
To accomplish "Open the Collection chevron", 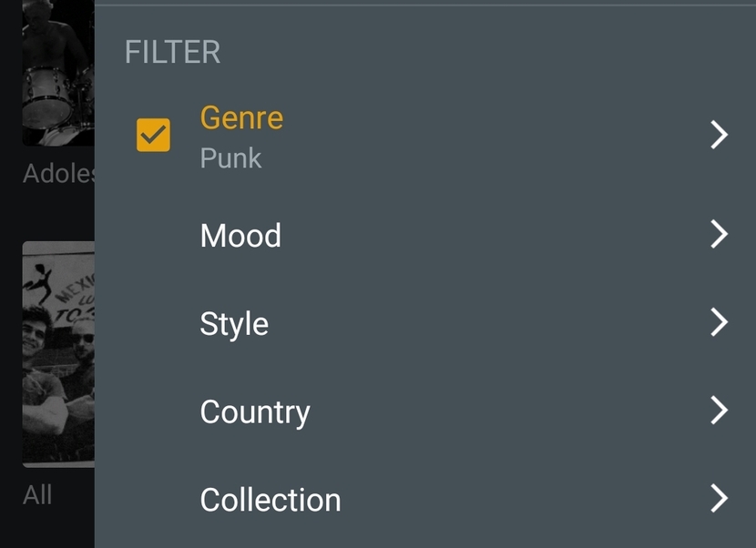I will [719, 498].
